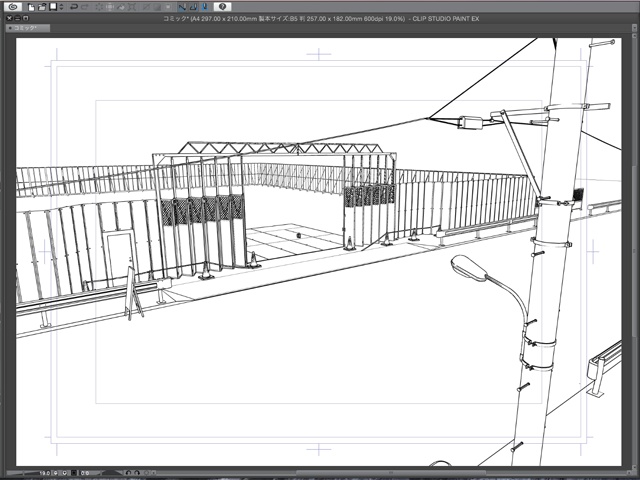Viewport: 640px width, 480px height.
Task: Toggle Show Selection Border icon
Action: click(168, 7)
